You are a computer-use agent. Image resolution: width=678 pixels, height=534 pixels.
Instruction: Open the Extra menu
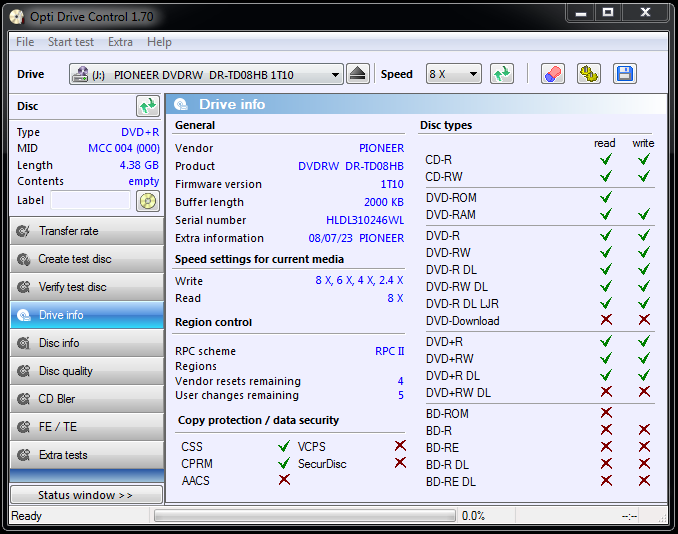tap(120, 42)
